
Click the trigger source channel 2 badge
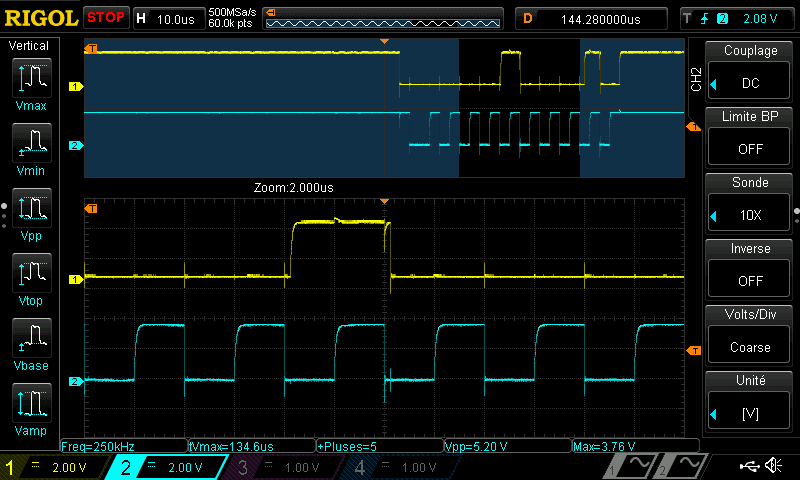[x=722, y=19]
